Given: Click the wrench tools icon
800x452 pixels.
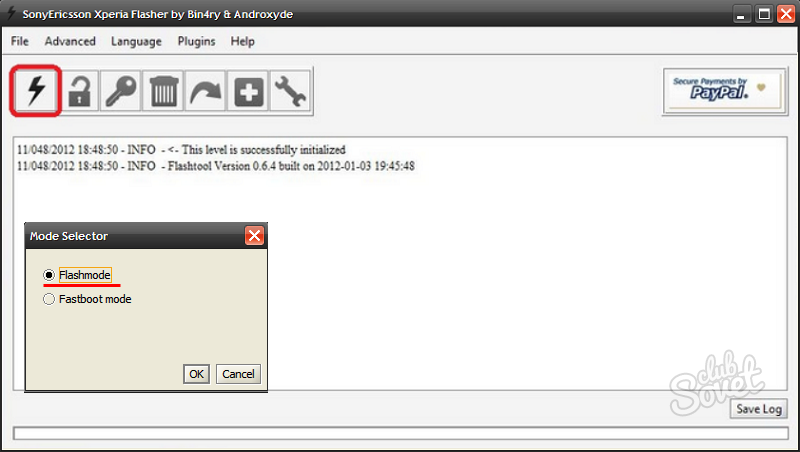Looking at the screenshot, I should click(290, 91).
